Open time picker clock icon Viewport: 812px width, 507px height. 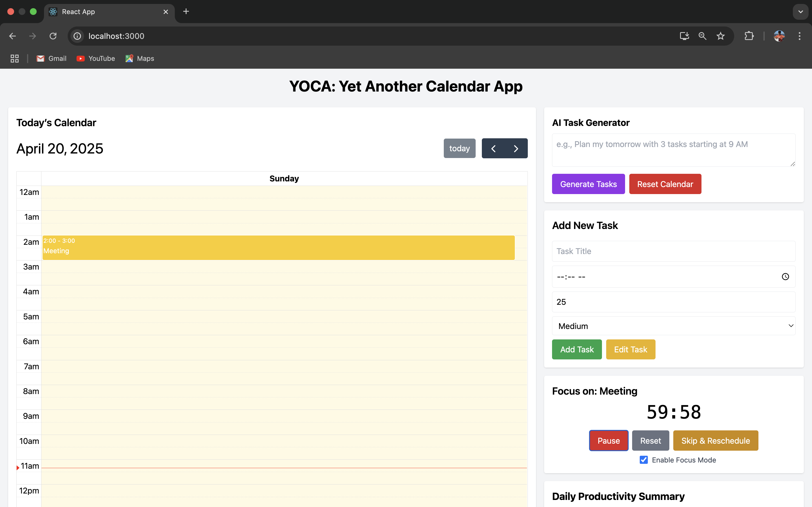tap(785, 277)
